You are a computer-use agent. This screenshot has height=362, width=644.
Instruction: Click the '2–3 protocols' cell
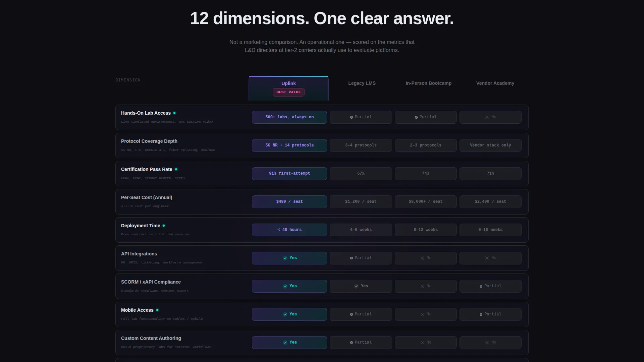426,145
